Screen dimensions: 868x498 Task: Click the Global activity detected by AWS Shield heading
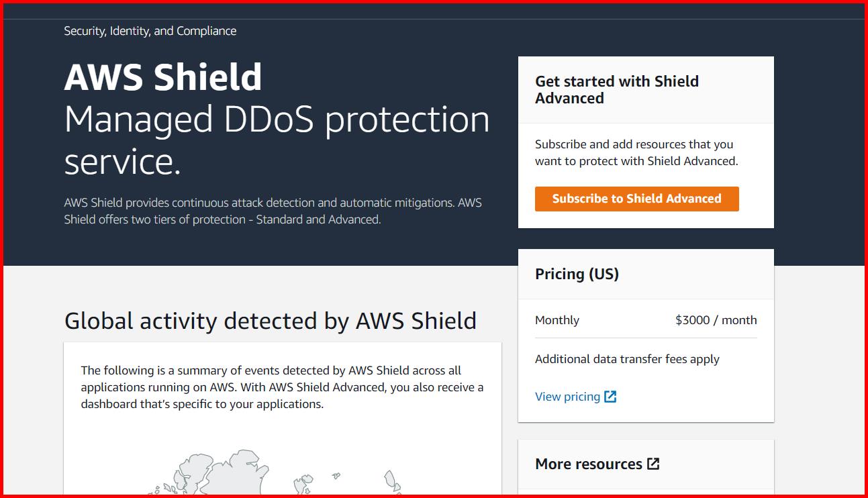click(x=270, y=320)
